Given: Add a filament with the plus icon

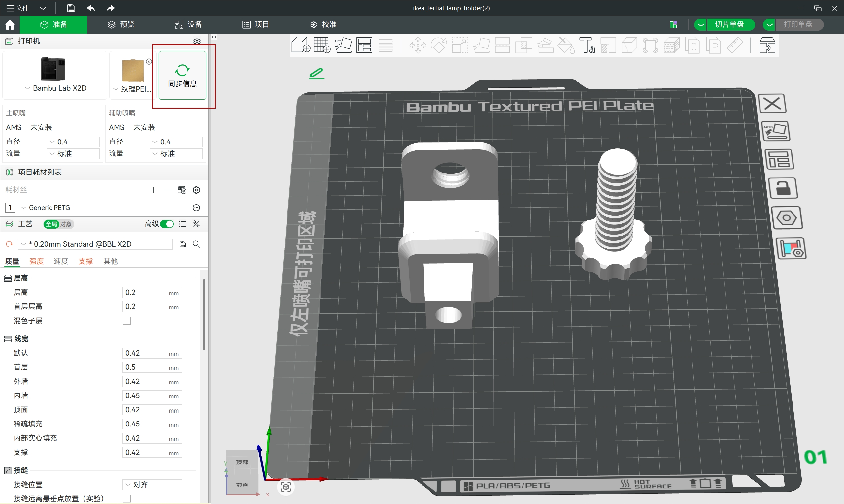Looking at the screenshot, I should point(154,190).
